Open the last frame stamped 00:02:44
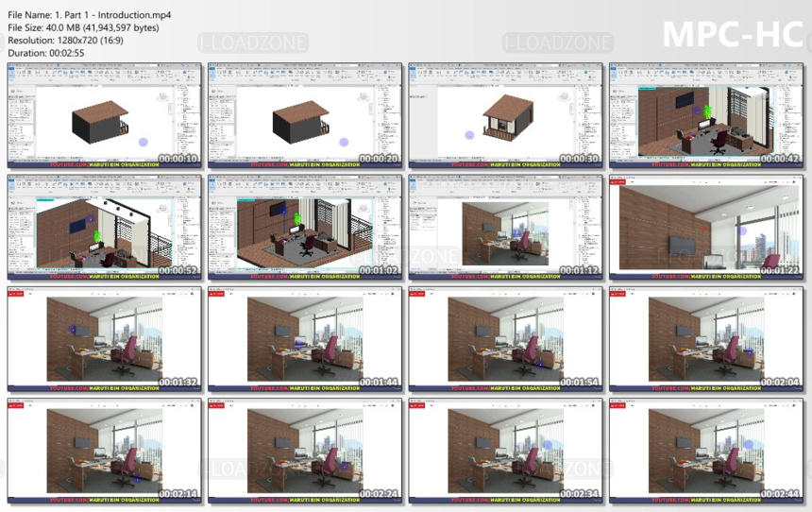 click(707, 452)
